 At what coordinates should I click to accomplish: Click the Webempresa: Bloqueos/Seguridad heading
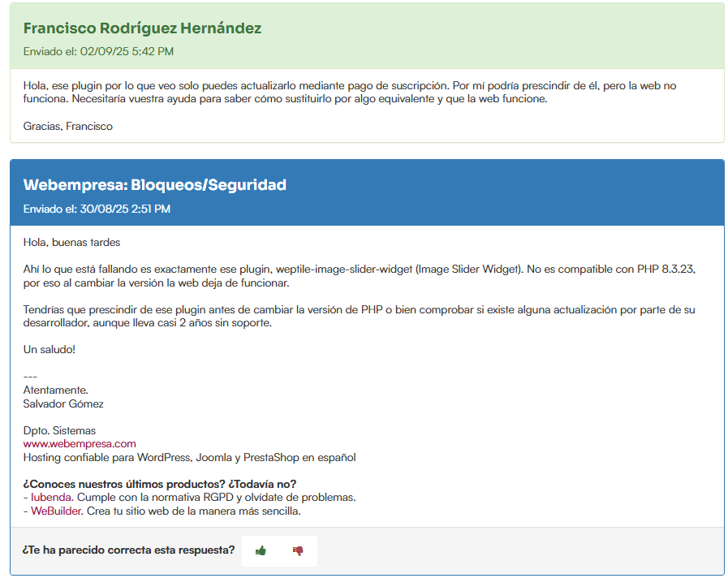click(154, 185)
